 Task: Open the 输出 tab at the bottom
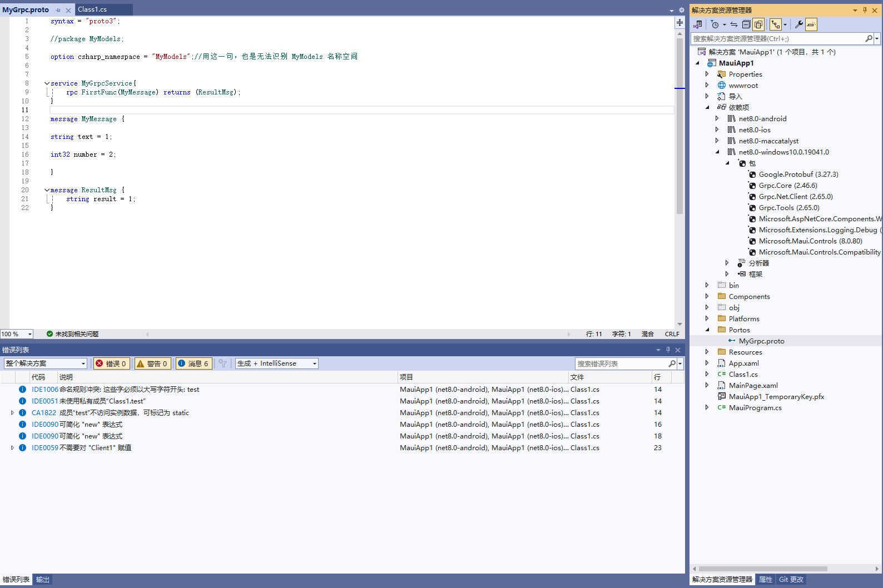43,580
